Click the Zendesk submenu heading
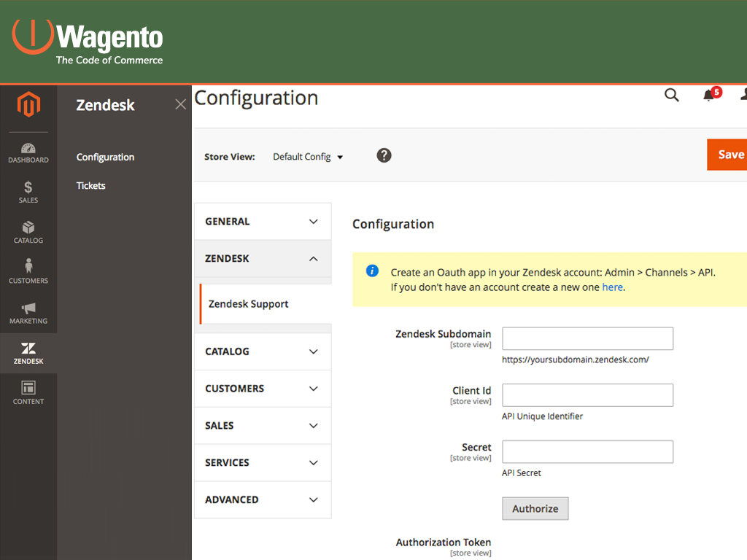747x560 pixels. tap(105, 105)
